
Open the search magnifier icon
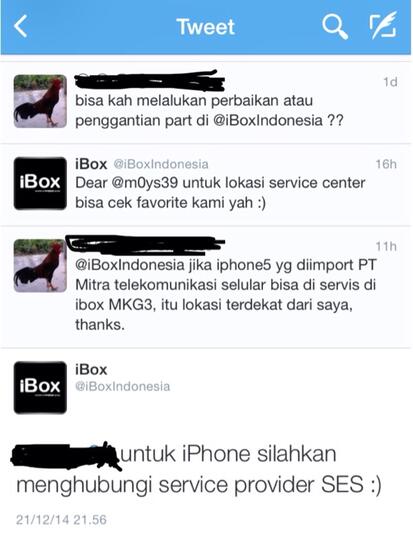[x=334, y=27]
